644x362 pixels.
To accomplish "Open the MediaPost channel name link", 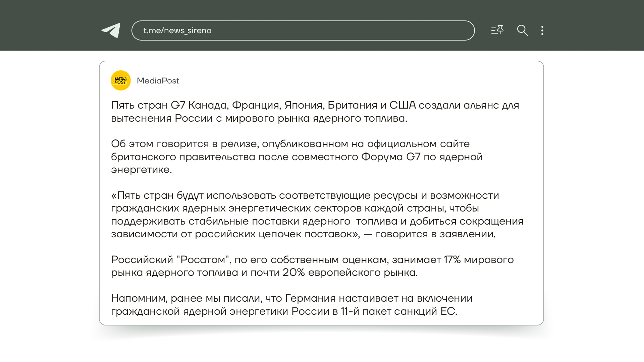I will 158,81.
